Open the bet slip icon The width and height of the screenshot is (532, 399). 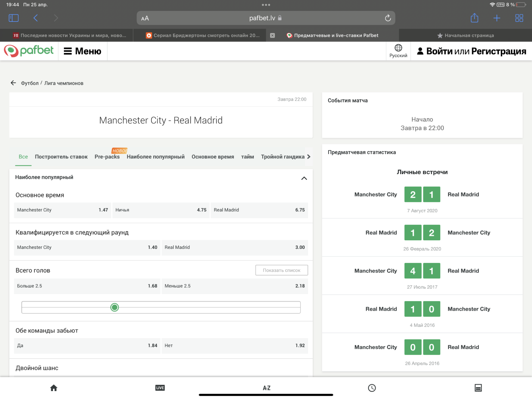click(x=478, y=388)
